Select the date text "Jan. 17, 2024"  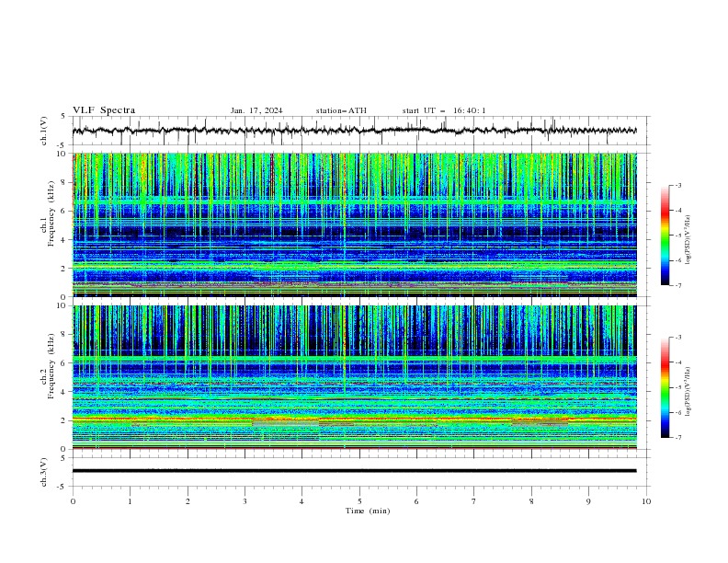(x=256, y=110)
